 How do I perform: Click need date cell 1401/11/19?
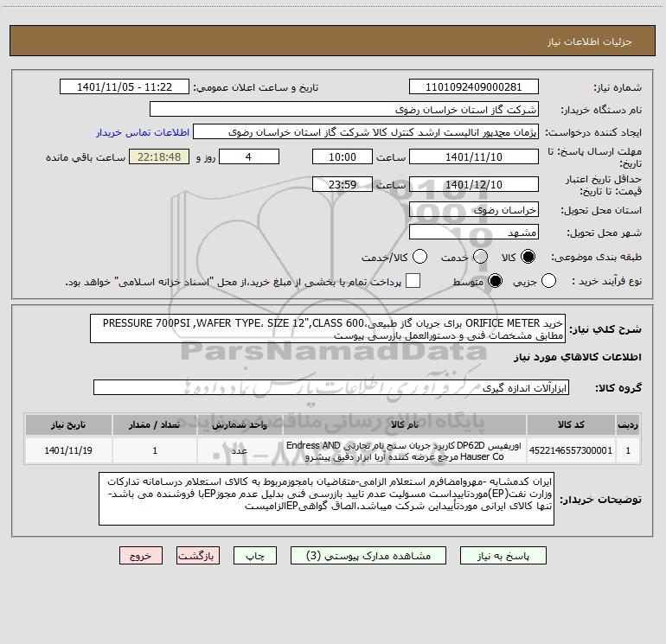(68, 450)
